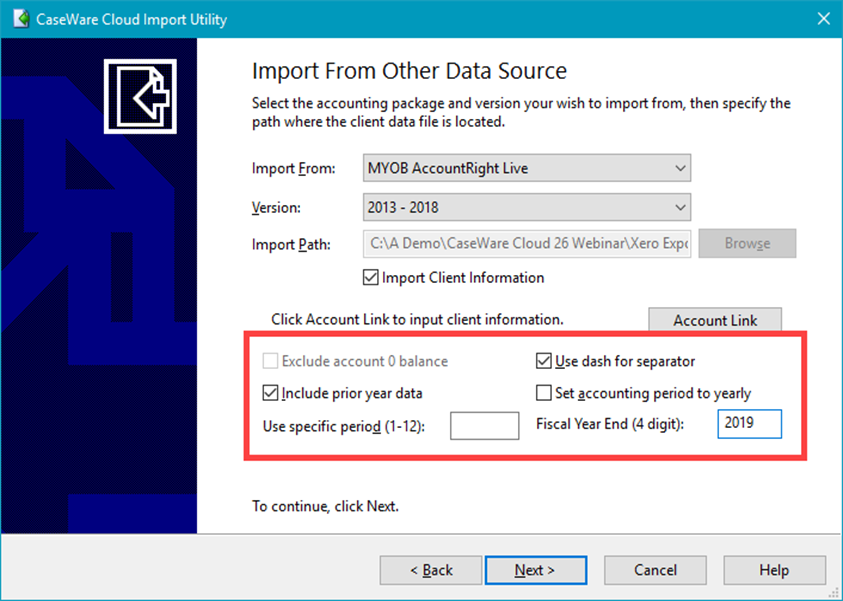Toggle Exclude account 0 balance checkbox
Image resolution: width=843 pixels, height=601 pixels.
(x=270, y=361)
